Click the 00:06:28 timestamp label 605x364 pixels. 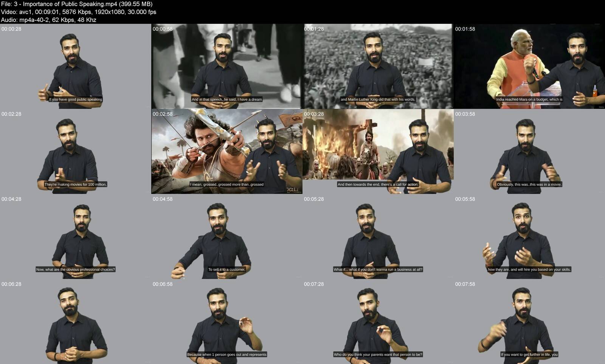pos(11,284)
